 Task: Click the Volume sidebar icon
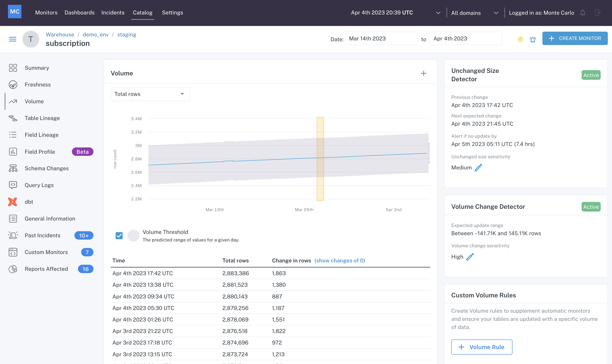point(13,101)
